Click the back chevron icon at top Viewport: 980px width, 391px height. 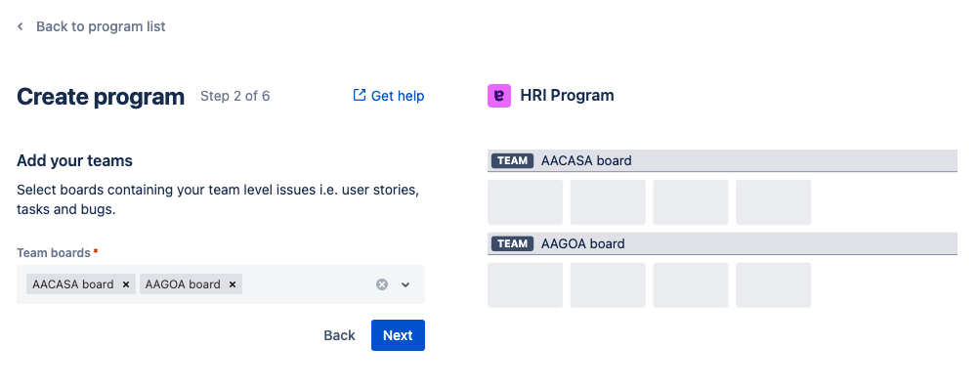coord(21,27)
